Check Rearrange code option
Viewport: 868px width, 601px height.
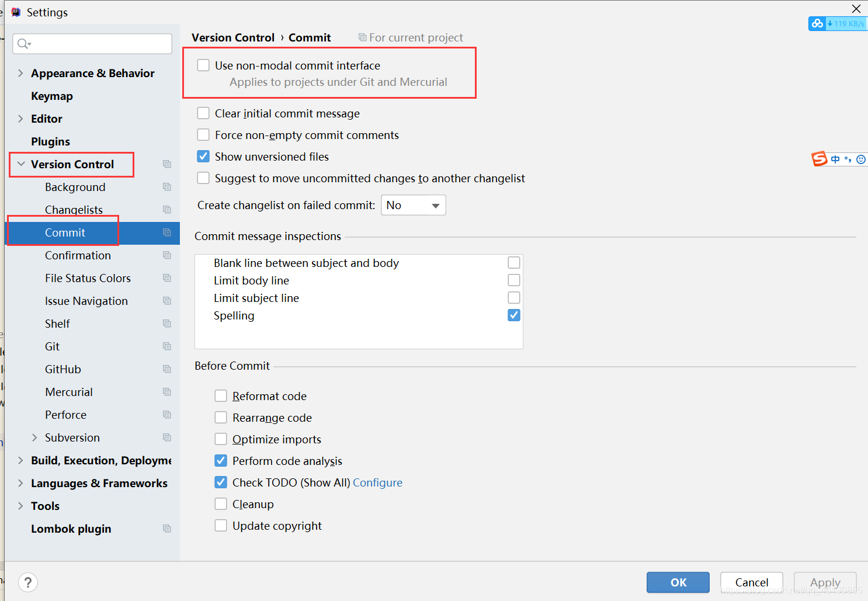pos(221,418)
